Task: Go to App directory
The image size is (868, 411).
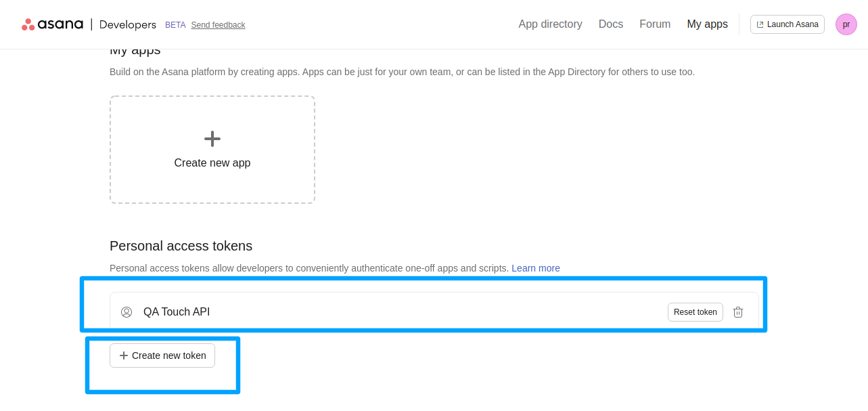Action: 550,24
